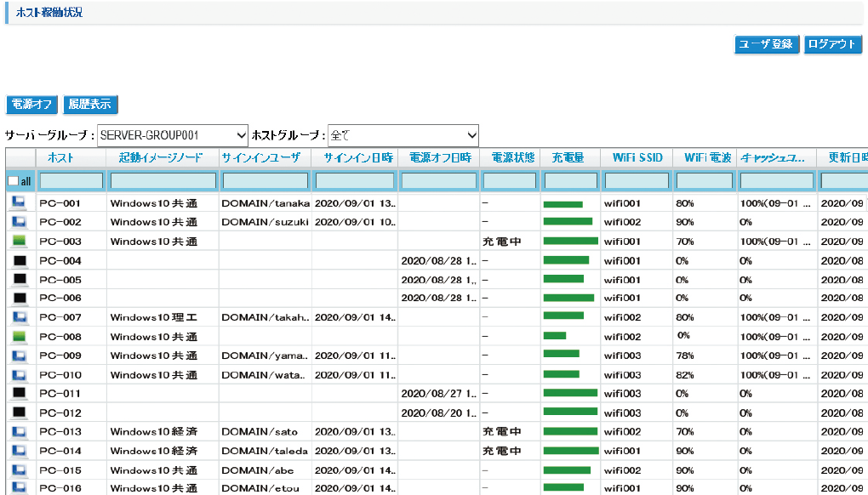Focus the WiFi SSID filter input

click(x=637, y=181)
